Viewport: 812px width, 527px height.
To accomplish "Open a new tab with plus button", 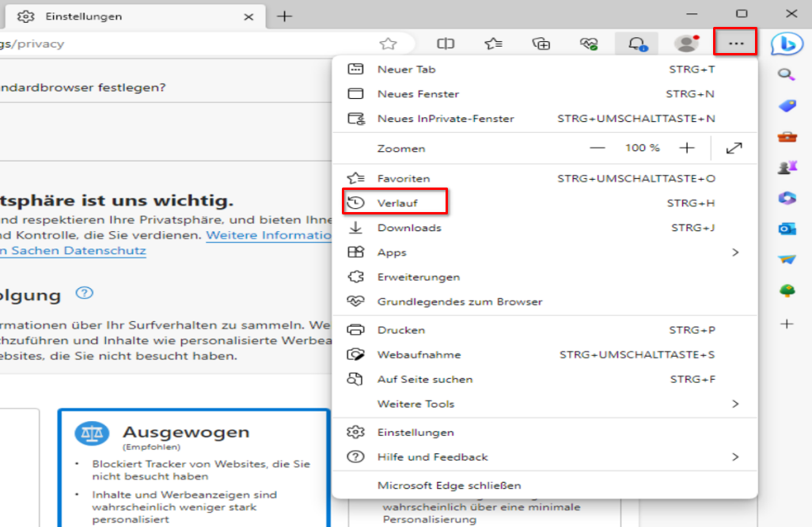I will [284, 17].
